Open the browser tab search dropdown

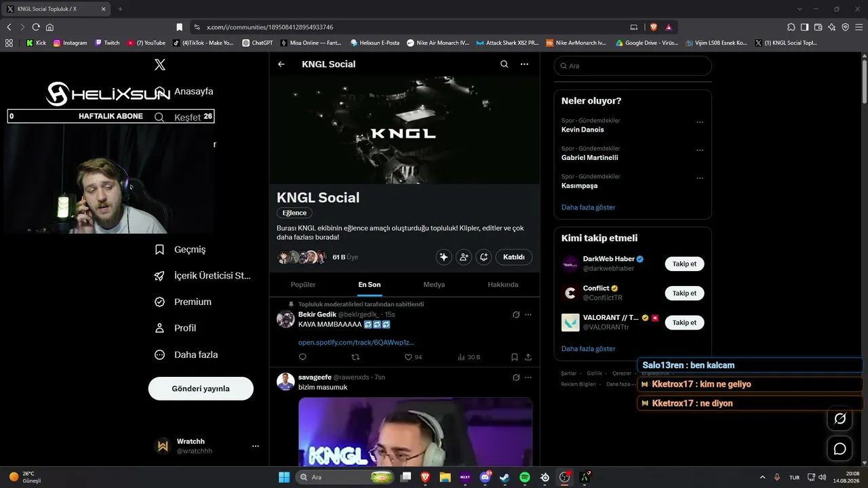(800, 9)
